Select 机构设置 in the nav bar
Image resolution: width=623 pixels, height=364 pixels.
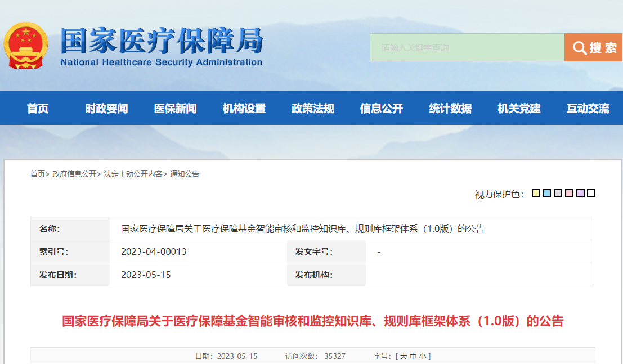tap(244, 108)
